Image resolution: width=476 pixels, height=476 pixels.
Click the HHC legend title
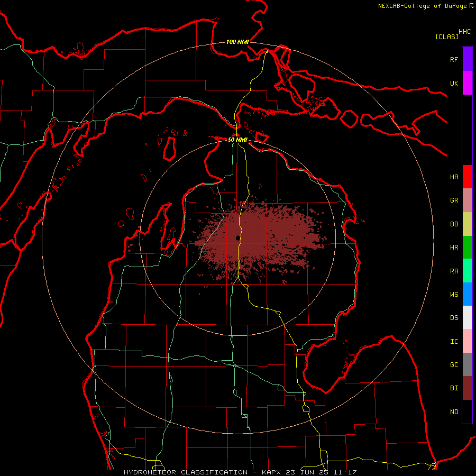pyautogui.click(x=465, y=32)
